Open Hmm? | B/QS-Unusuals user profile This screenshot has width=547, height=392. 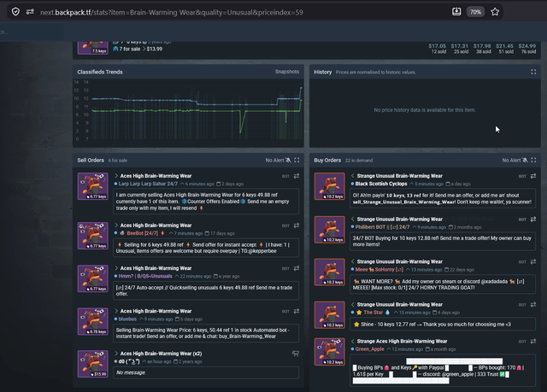pos(145,276)
